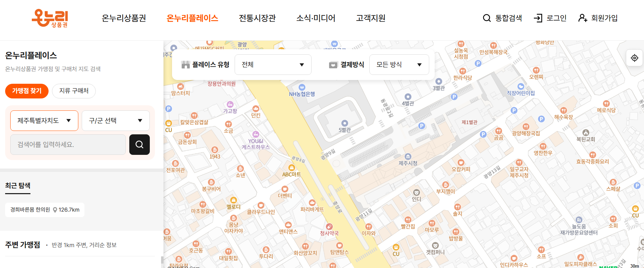Image resolution: width=644 pixels, height=268 pixels.
Task: Click the 늘도움 재가방문요양센터 marker
Action: pyautogui.click(x=579, y=220)
